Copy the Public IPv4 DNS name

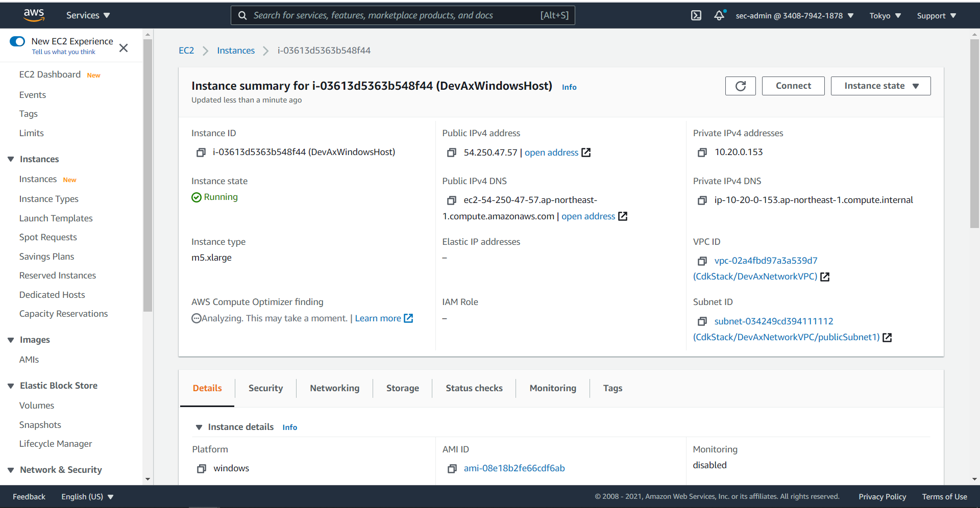pyautogui.click(x=451, y=200)
